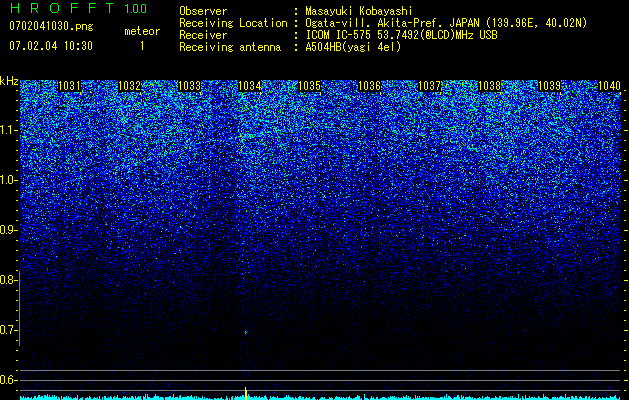Click the 0.7 kHz axis label
629x400 pixels.
(7, 330)
